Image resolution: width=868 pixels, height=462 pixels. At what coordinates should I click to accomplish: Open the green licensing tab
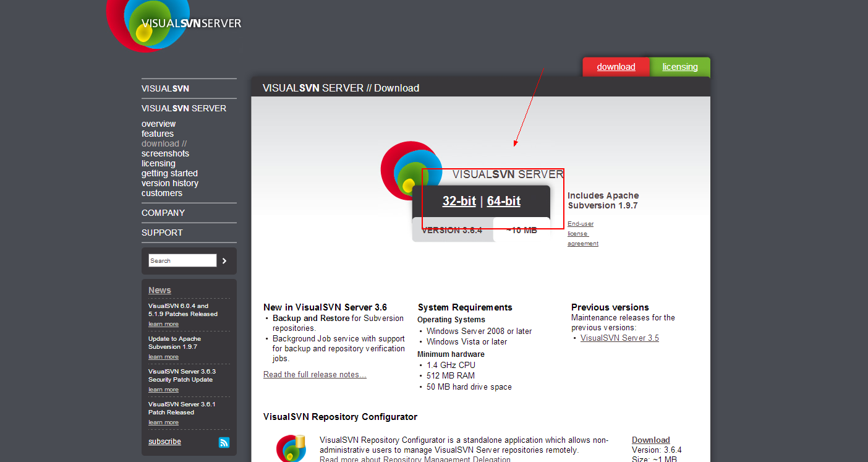680,67
